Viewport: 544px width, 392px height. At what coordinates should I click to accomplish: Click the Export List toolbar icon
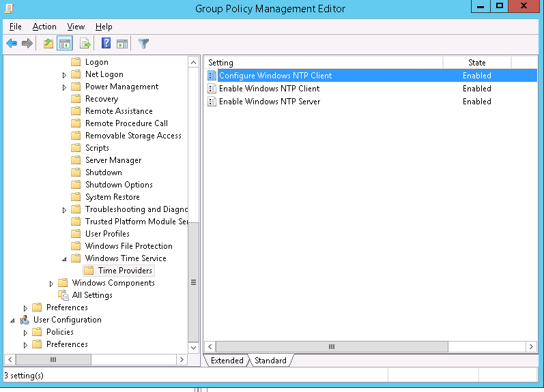85,44
